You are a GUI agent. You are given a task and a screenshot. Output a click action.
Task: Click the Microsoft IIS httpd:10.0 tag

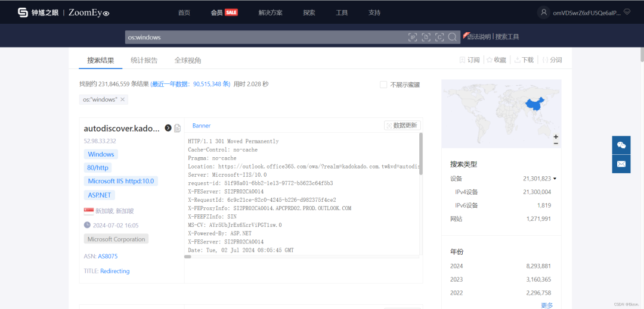pos(121,181)
